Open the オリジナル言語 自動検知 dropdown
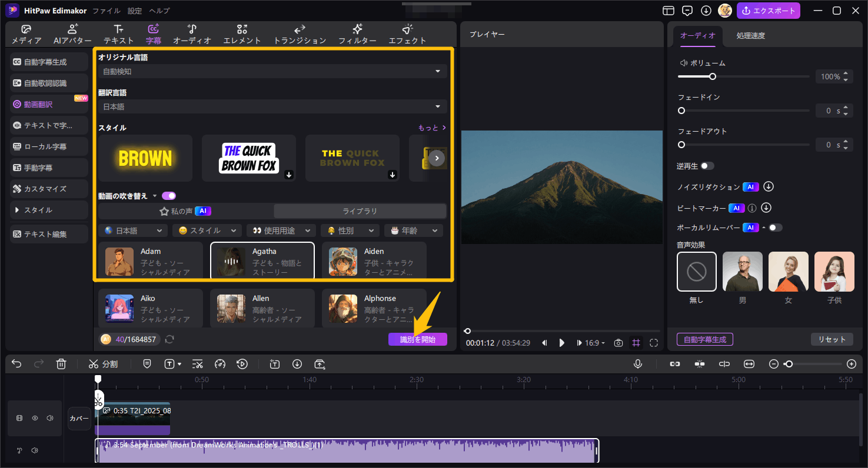Screen dimensions: 868x468 click(272, 72)
